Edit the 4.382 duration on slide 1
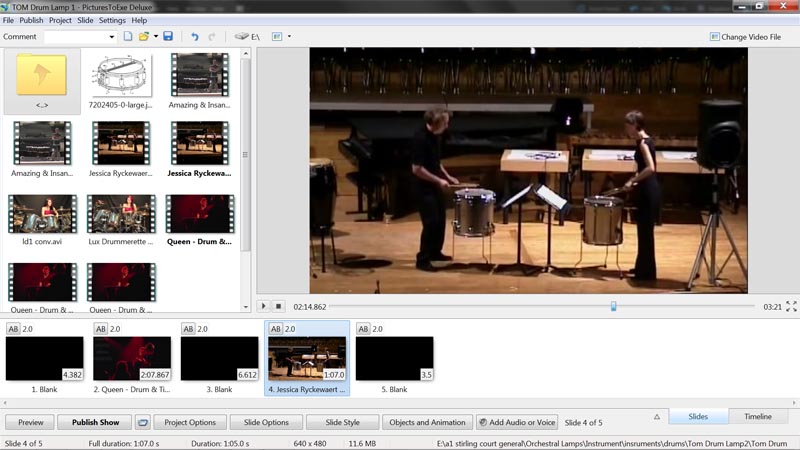The height and width of the screenshot is (450, 800). 72,374
